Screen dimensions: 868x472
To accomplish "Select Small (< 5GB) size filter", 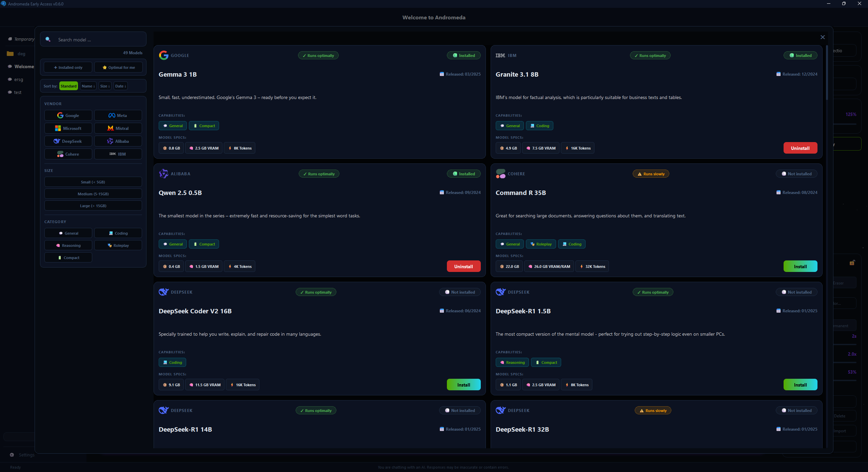I will [x=93, y=182].
